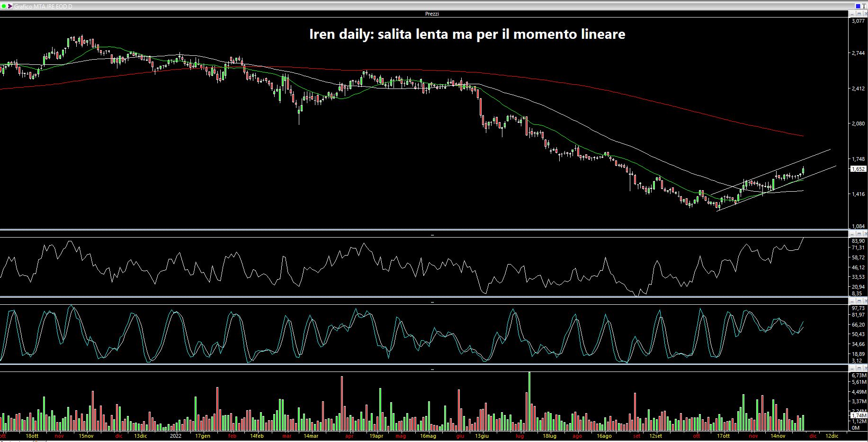Viewport: 868px width, 442px height.
Task: Click the T icon in top-right corner
Action: [x=864, y=6]
